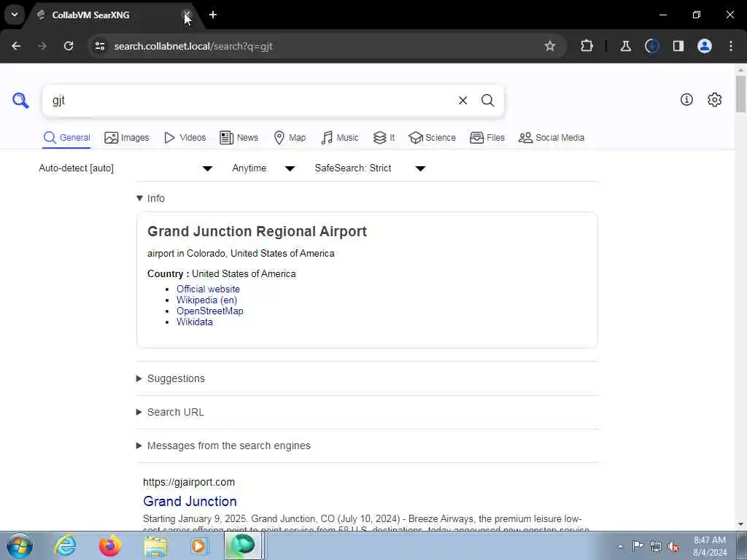Switch to the Science category
Screen dimensions: 747x560
click(432, 138)
